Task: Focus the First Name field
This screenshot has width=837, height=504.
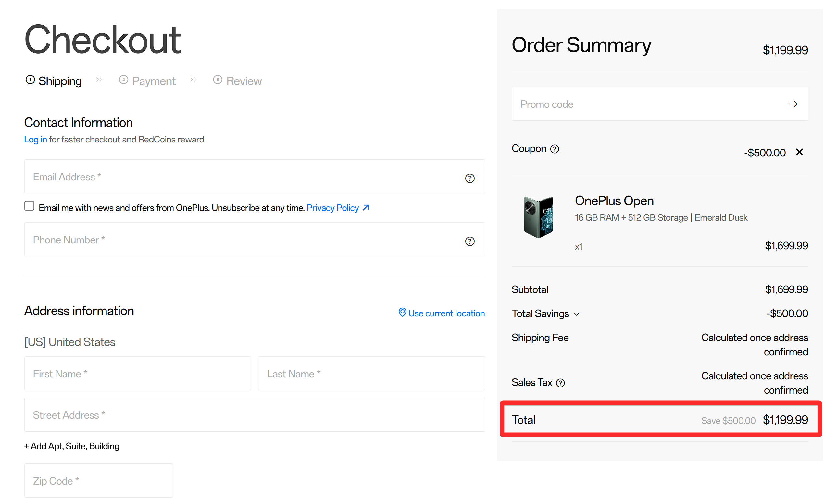Action: pyautogui.click(x=138, y=374)
